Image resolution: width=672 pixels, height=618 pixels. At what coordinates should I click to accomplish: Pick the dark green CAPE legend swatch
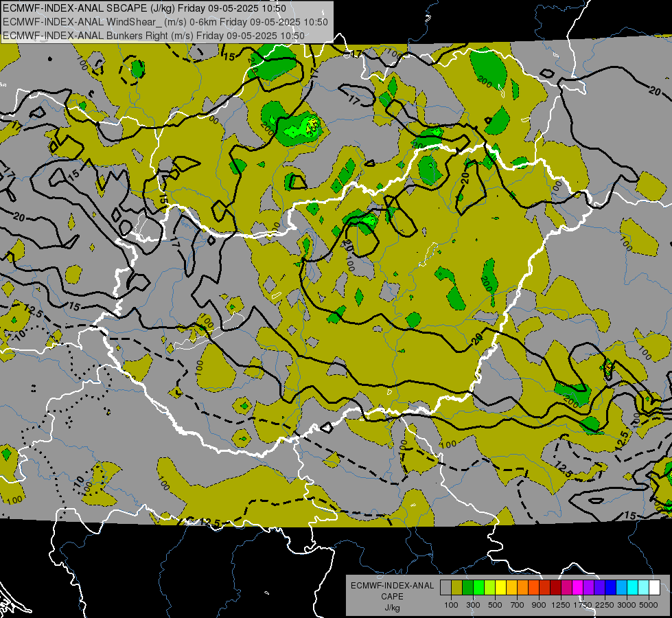click(x=468, y=588)
